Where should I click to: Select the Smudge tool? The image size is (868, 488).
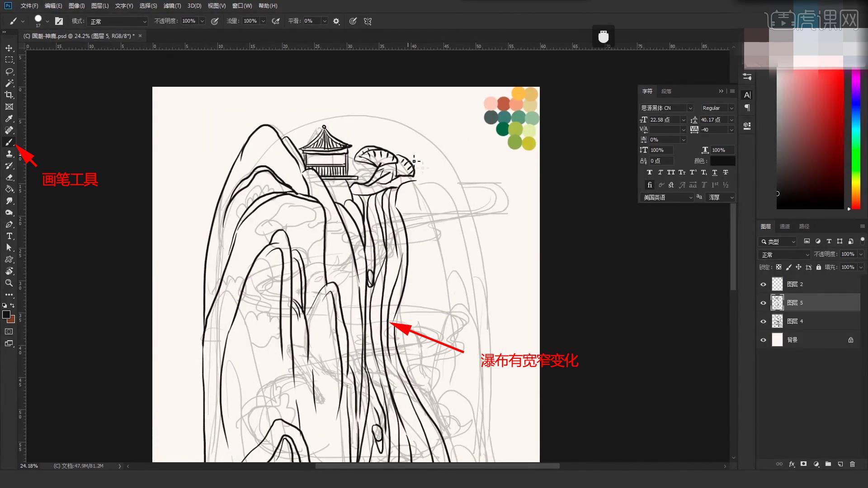(x=9, y=201)
